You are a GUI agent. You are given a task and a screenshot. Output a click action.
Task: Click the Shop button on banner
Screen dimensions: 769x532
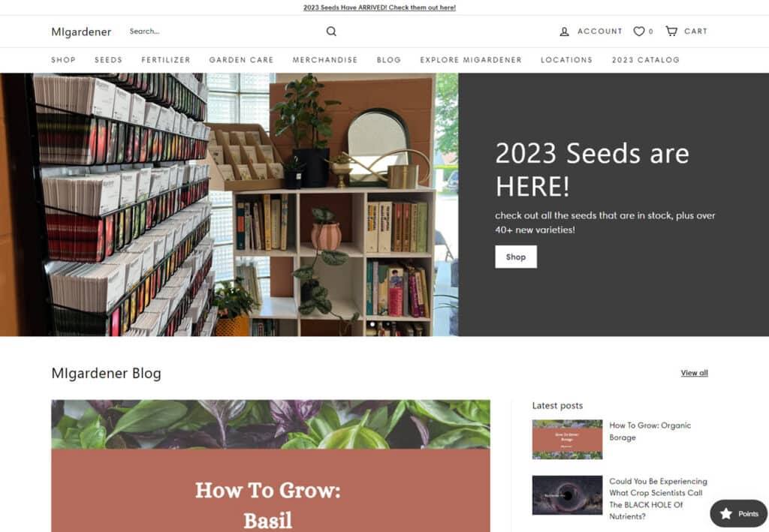[516, 257]
